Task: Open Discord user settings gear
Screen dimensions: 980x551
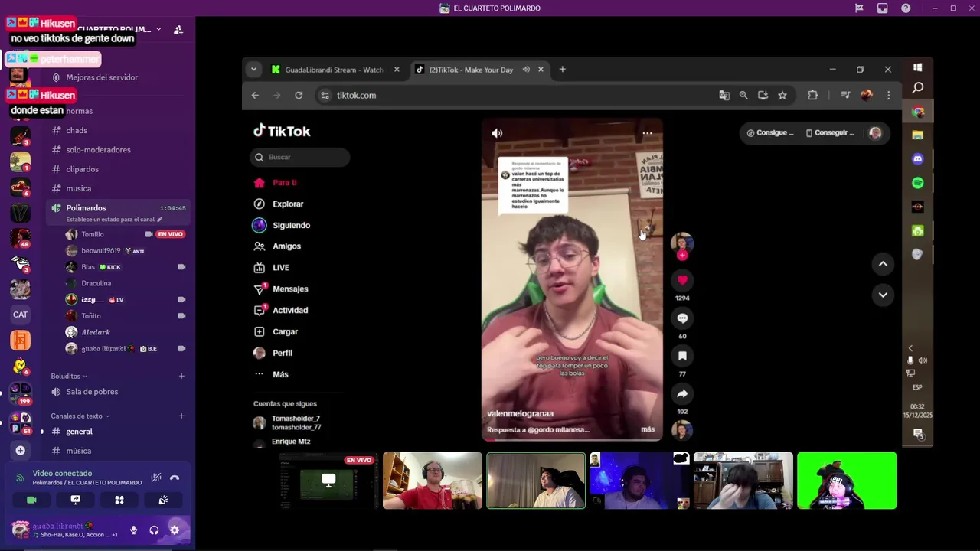Action: point(175,530)
